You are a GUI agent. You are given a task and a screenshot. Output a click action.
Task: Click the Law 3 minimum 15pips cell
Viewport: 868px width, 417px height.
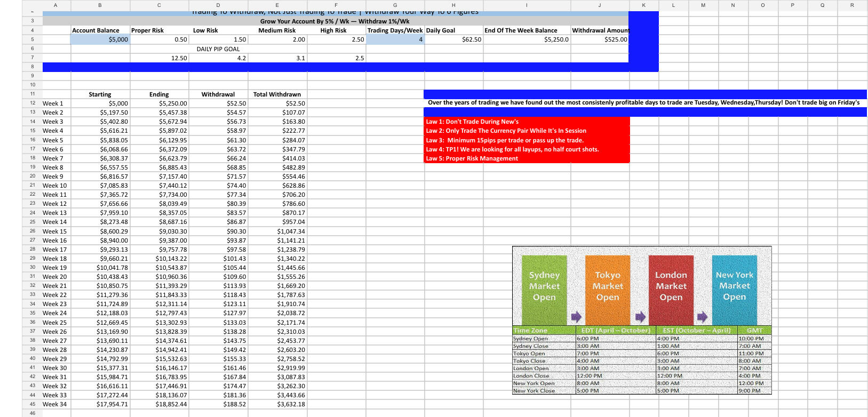click(527, 140)
